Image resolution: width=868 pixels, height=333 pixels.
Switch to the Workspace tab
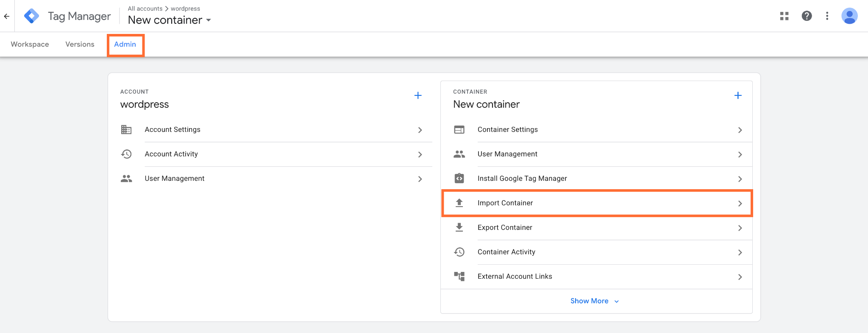pyautogui.click(x=30, y=44)
